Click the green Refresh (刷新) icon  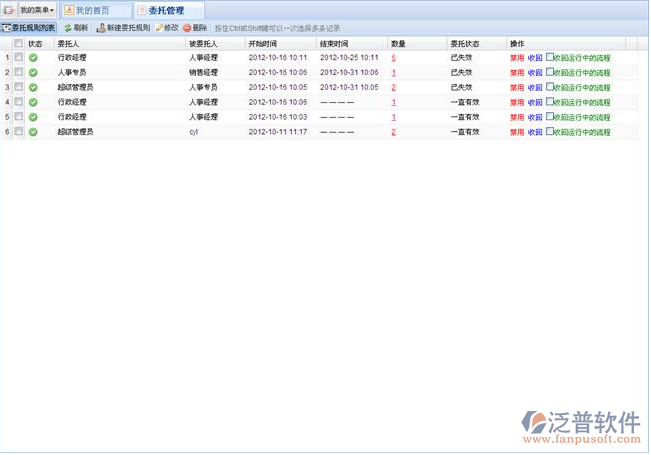68,28
